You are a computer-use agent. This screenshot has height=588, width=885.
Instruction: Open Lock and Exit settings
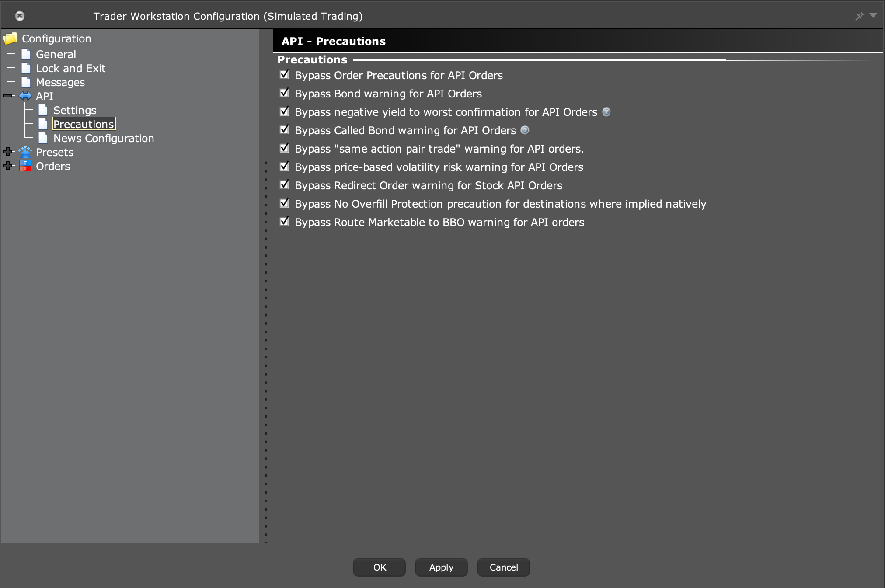70,68
